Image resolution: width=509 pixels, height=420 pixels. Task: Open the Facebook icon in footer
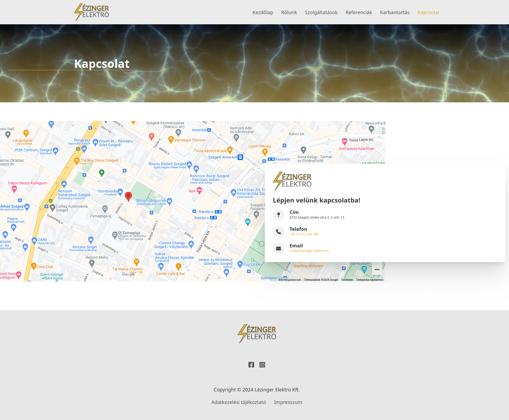pos(251,365)
